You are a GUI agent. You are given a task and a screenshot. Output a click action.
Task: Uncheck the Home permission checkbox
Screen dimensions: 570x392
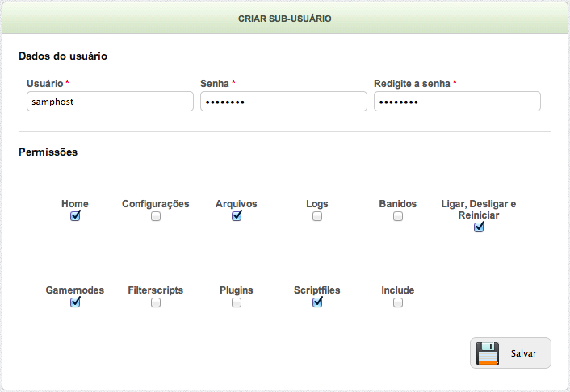tap(75, 216)
